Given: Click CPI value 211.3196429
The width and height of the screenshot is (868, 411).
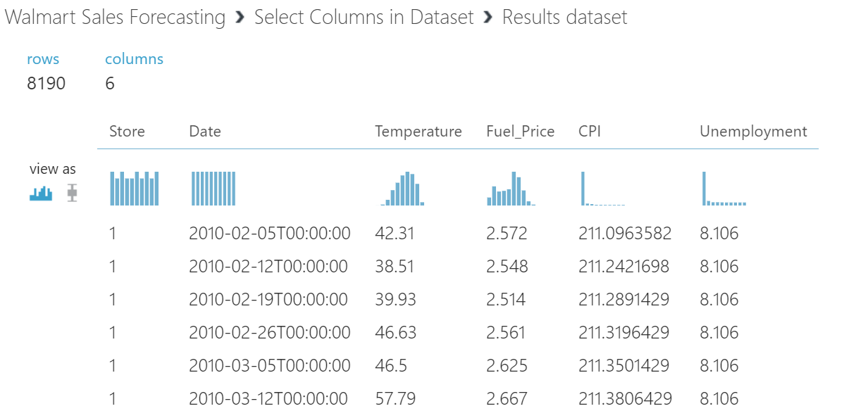Looking at the screenshot, I should 624,332.
